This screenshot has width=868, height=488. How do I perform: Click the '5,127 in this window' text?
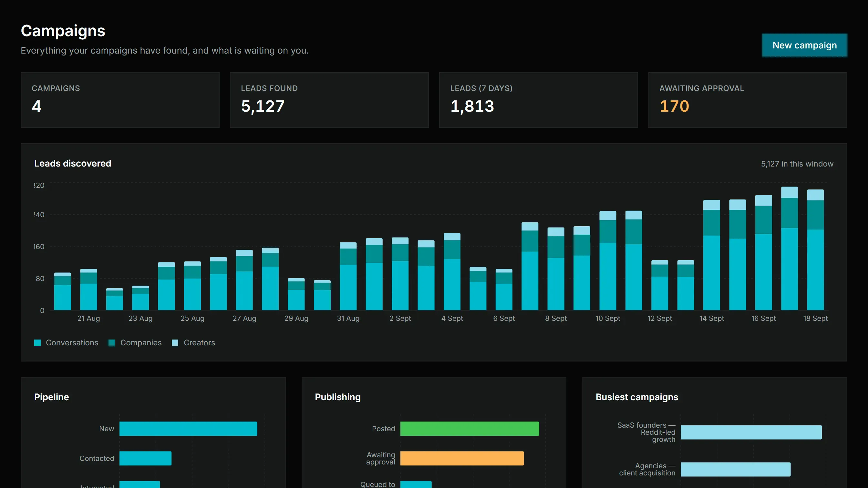797,164
